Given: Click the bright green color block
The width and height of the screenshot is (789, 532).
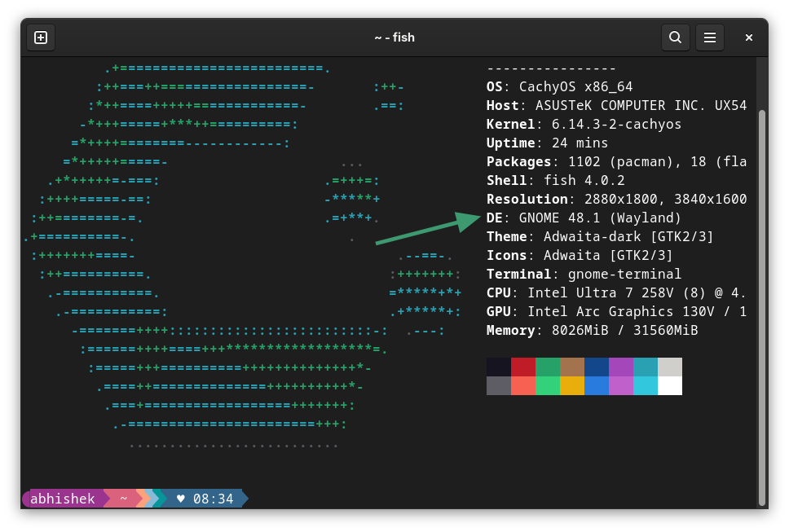Looking at the screenshot, I should [548, 385].
